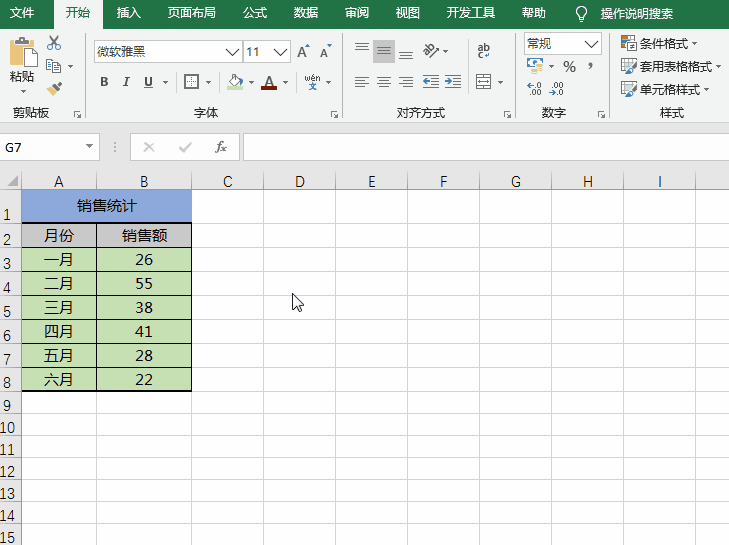Decrease font size with smaller A icon

(325, 51)
